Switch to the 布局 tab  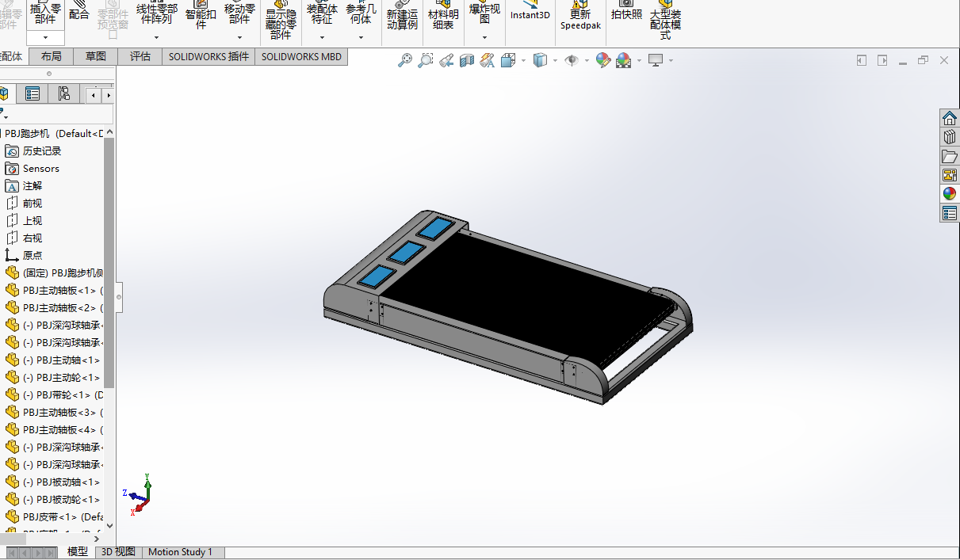click(51, 56)
